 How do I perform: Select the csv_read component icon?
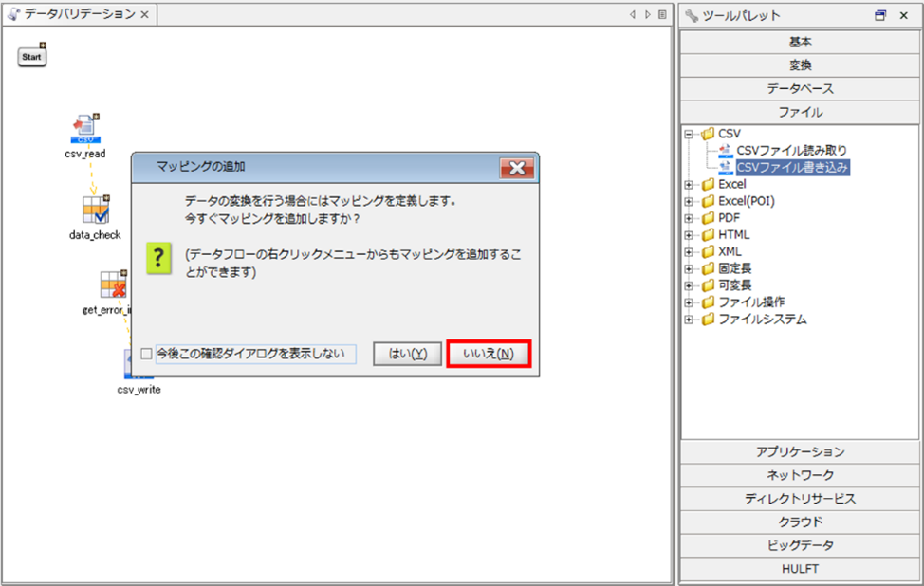85,128
